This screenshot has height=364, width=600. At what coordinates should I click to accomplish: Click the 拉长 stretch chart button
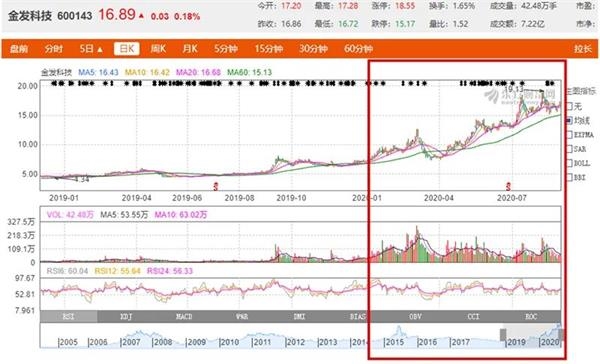pos(583,49)
